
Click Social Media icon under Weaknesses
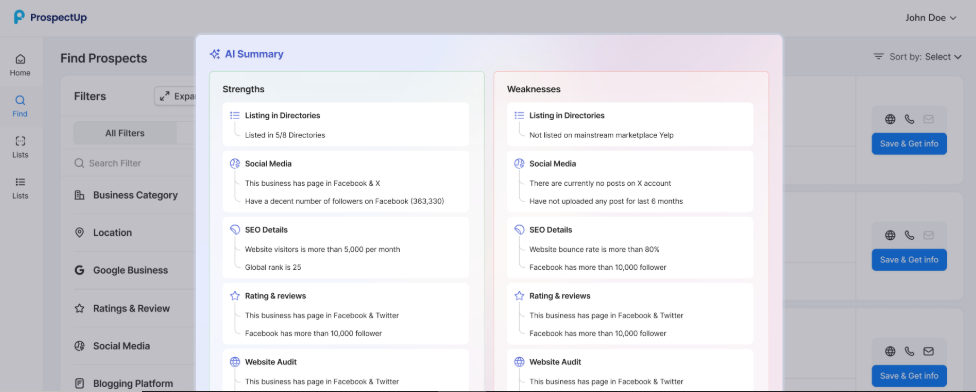519,164
